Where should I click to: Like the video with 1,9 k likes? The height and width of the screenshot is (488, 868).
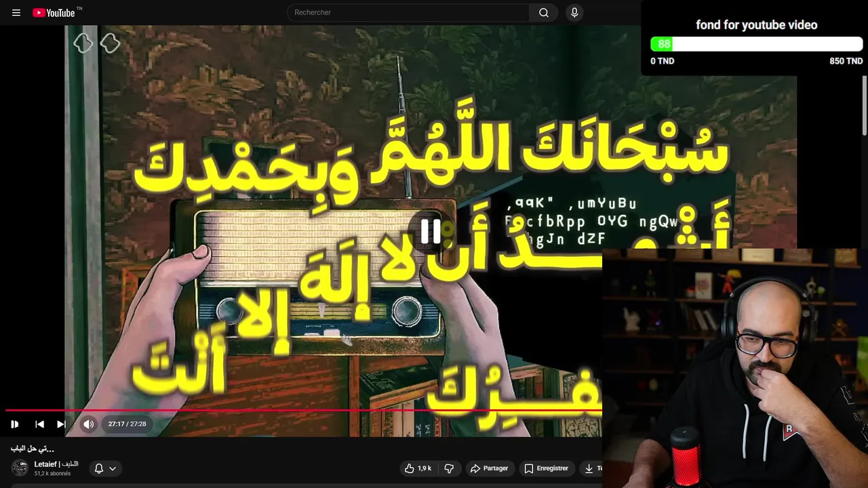(x=418, y=468)
